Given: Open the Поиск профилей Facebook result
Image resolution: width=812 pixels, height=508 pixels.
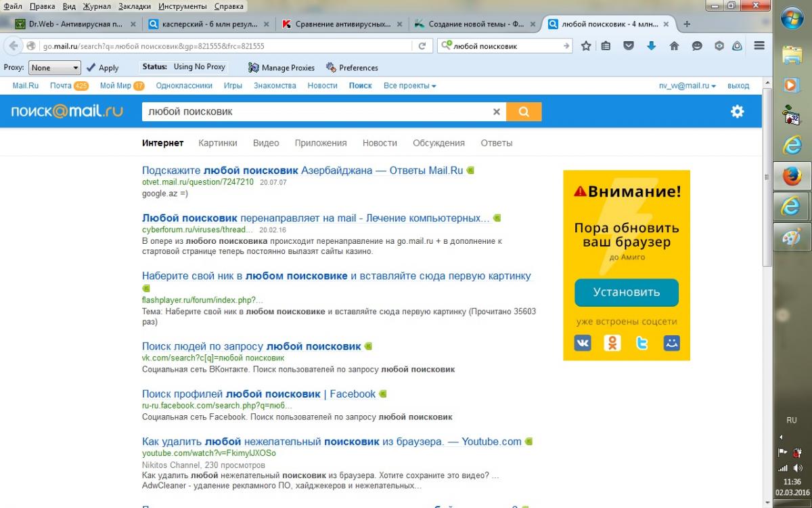Looking at the screenshot, I should (258, 394).
